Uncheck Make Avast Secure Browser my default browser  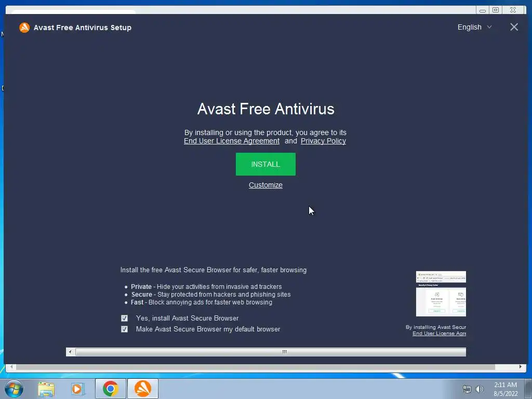click(125, 329)
